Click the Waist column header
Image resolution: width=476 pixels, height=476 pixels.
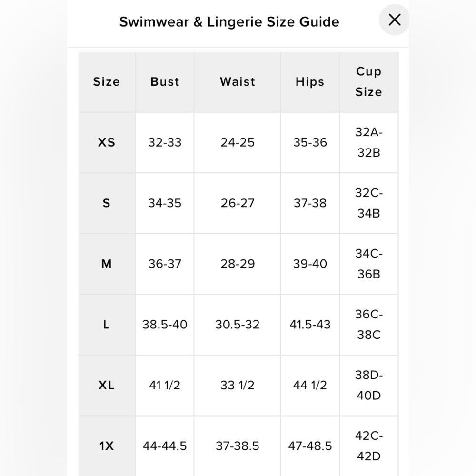click(238, 82)
